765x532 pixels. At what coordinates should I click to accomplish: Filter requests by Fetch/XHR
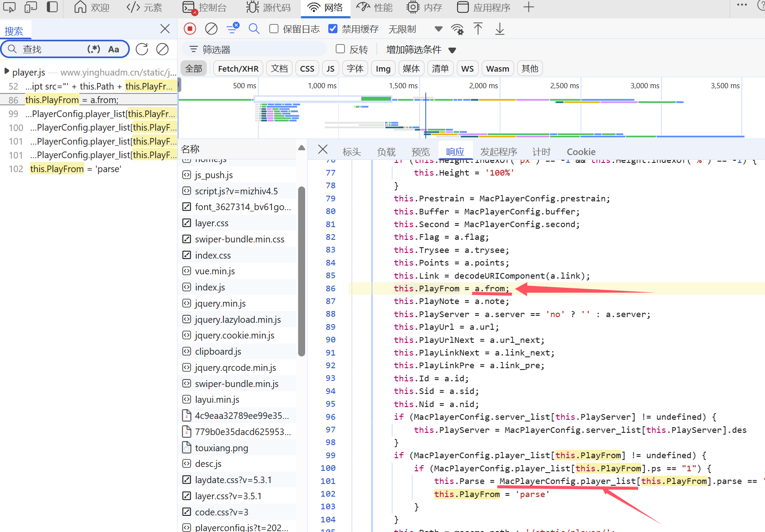point(238,69)
